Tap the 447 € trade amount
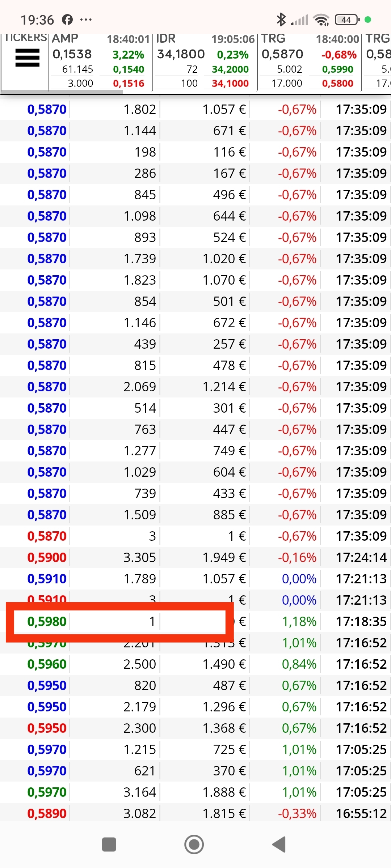Viewport: 391px width, 868px height. pyautogui.click(x=229, y=429)
